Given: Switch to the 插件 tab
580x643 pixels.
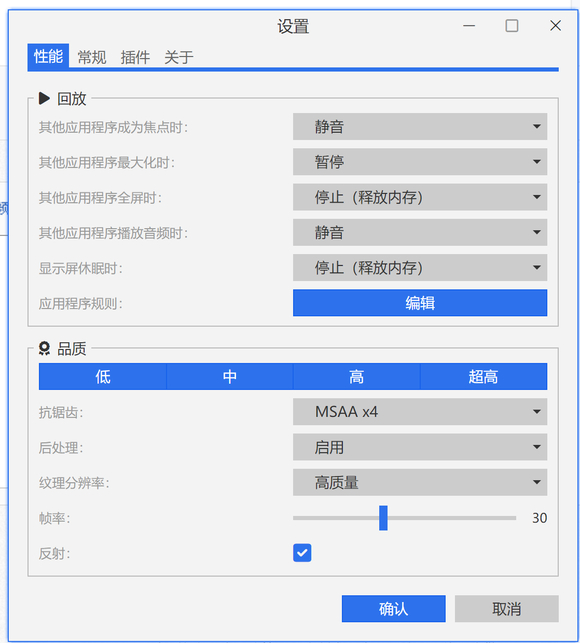Looking at the screenshot, I should point(135,57).
